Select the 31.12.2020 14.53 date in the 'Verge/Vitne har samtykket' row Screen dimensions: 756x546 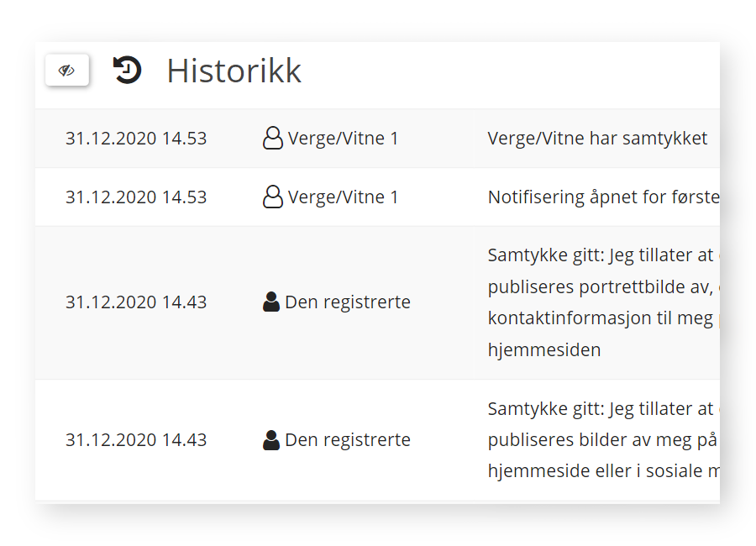[x=136, y=139]
